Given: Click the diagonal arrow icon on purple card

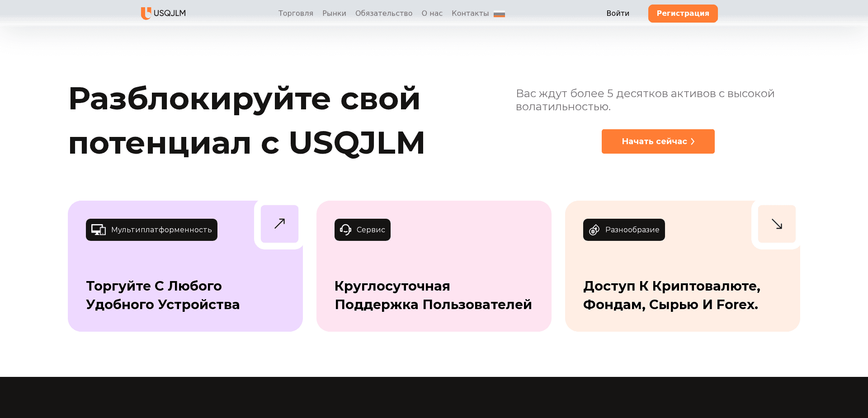Looking at the screenshot, I should [279, 223].
